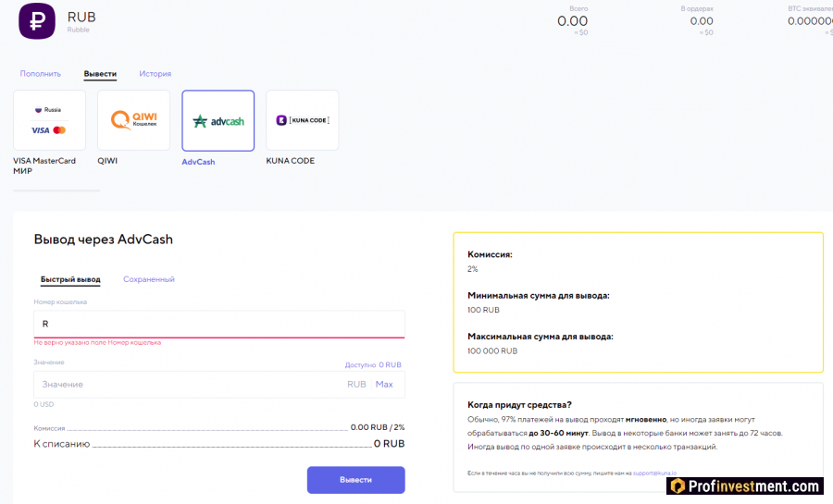Viewport: 833px width, 504px height.
Task: Click the purple RUB currency logo icon
Action: [37, 21]
